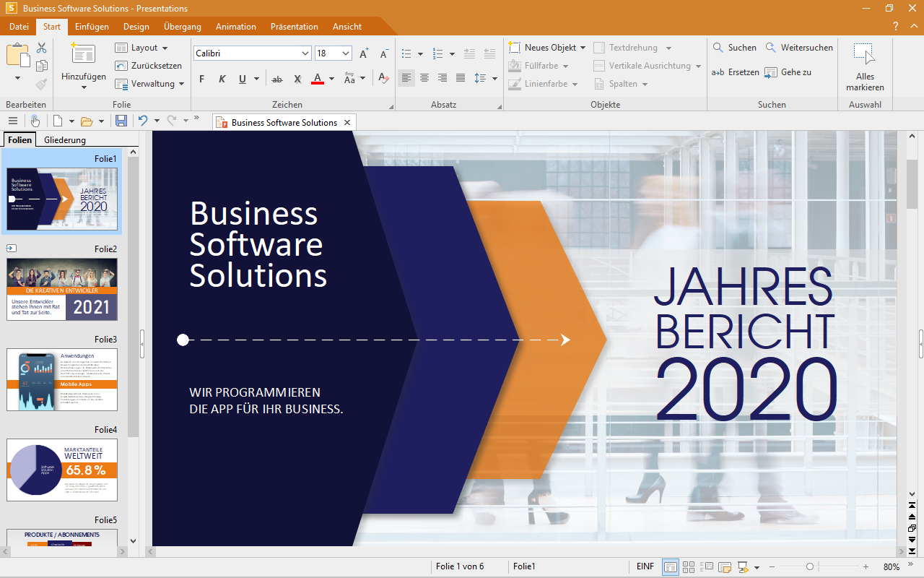Open the Ersetzen function
Screen dimensions: 924x578
(x=735, y=72)
